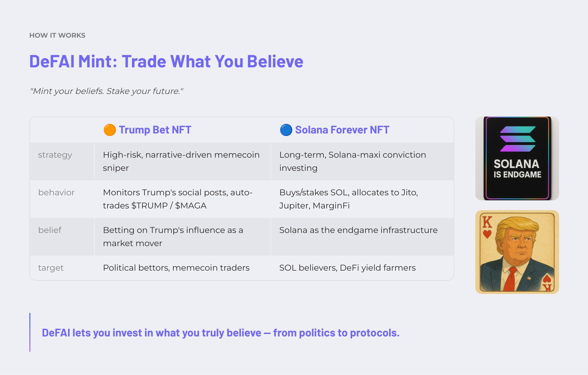Select the Solana as endgame infrastructure cell

[x=362, y=237]
